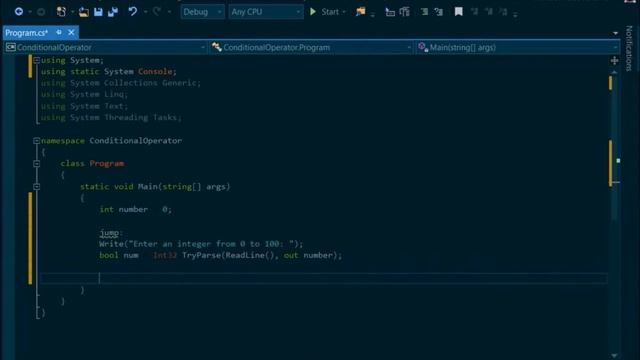This screenshot has width=640, height=360.
Task: Click the split editor icon above scrollbar
Action: pyautogui.click(x=614, y=61)
